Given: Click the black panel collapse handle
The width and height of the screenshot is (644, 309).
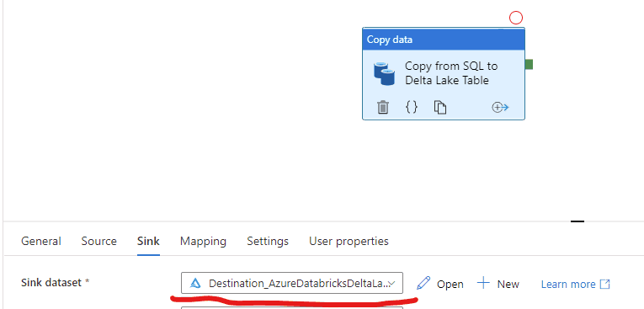Looking at the screenshot, I should pyautogui.click(x=577, y=221).
